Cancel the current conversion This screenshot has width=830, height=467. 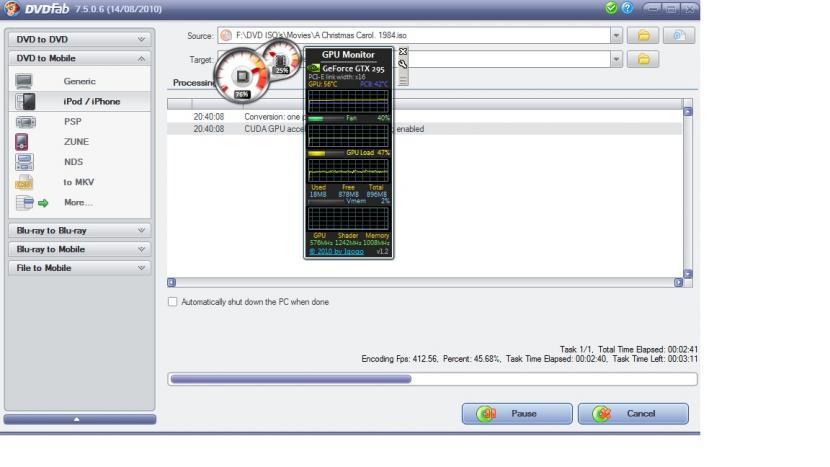click(633, 414)
